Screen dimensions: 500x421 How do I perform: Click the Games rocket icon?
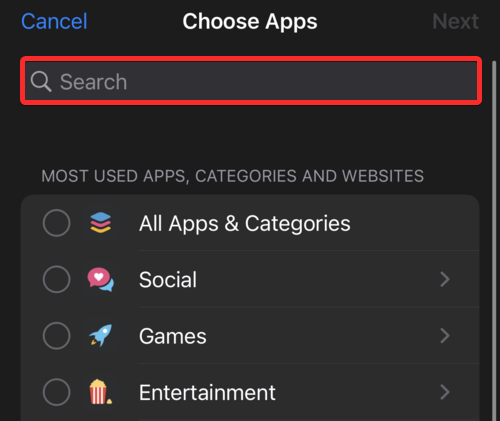point(100,335)
